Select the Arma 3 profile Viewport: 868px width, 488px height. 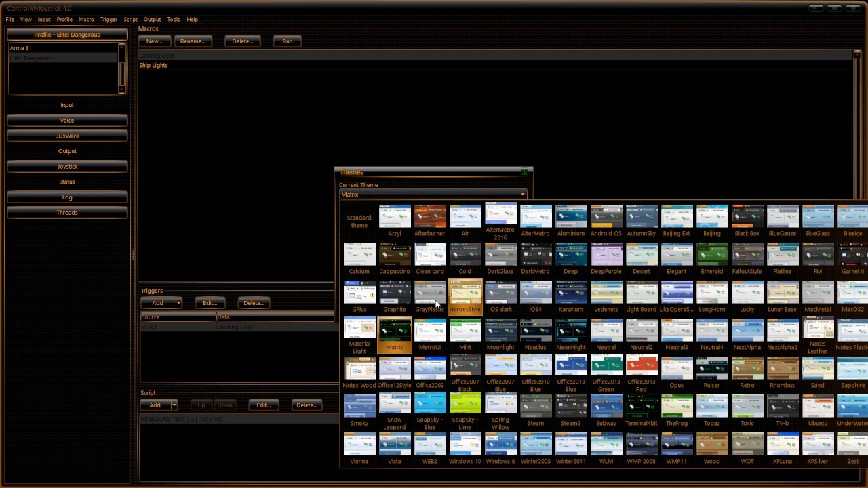63,48
